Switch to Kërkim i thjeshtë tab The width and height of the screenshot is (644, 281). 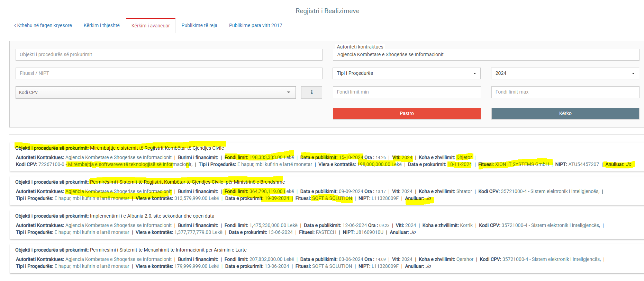tap(101, 25)
